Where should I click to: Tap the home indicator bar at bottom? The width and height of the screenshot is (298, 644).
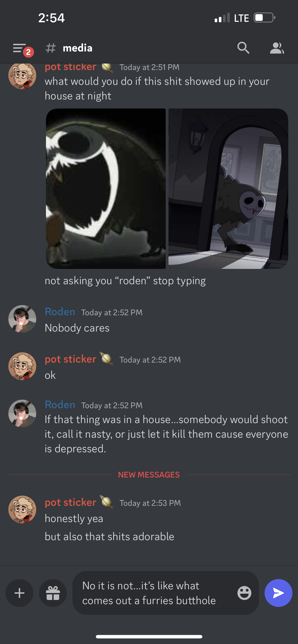149,637
